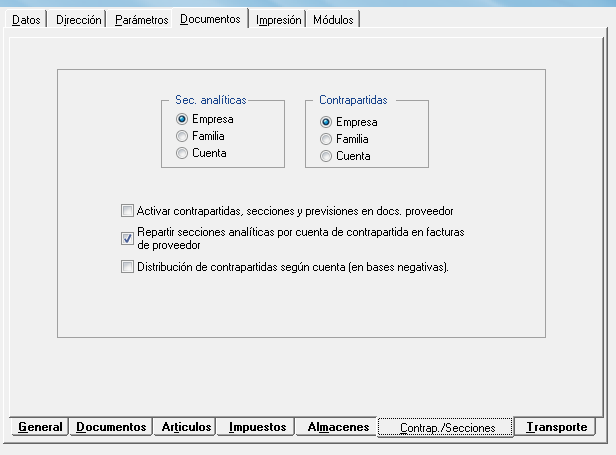Select the Contrap./Secciones sub-tab
Image resolution: width=616 pixels, height=455 pixels.
pos(446,428)
